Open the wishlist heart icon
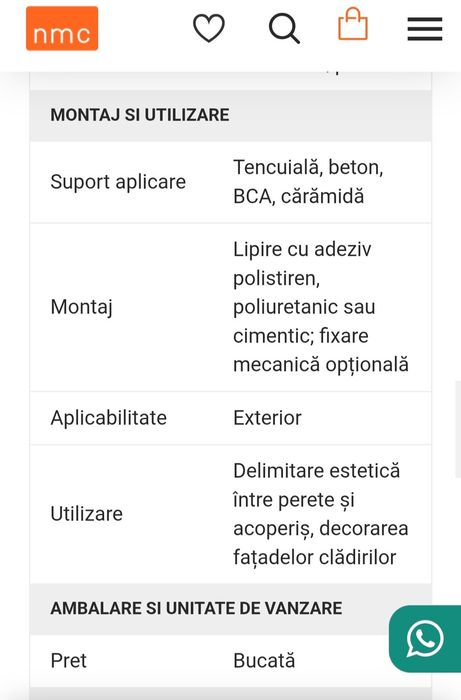The image size is (461, 700). tap(208, 28)
